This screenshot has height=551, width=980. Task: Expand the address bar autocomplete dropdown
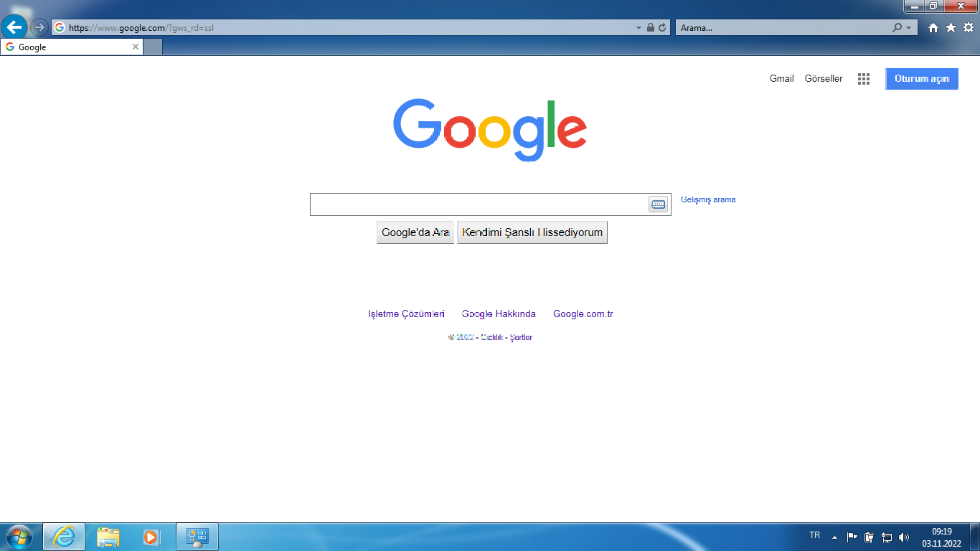(639, 28)
